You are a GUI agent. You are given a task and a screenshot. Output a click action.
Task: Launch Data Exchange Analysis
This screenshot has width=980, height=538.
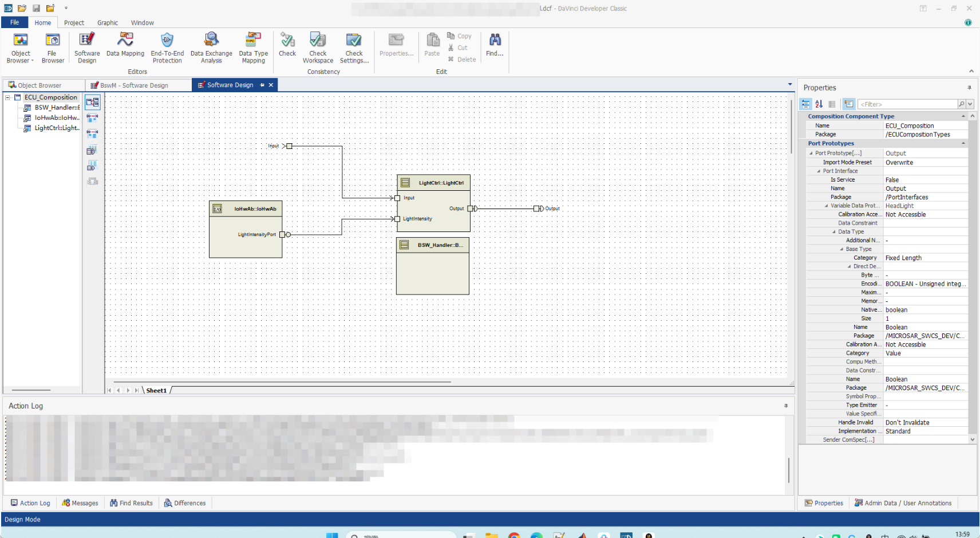pyautogui.click(x=211, y=47)
